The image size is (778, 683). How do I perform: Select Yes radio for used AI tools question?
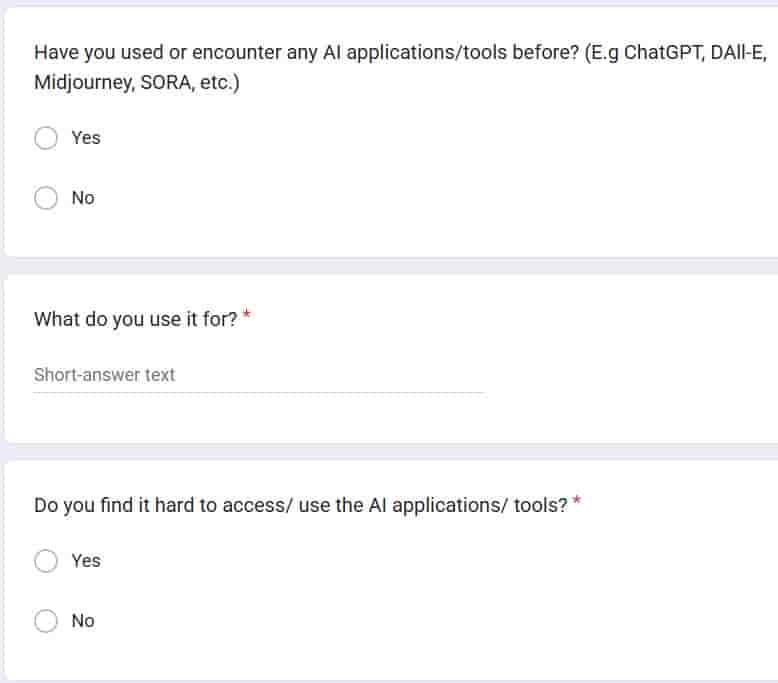tap(46, 138)
